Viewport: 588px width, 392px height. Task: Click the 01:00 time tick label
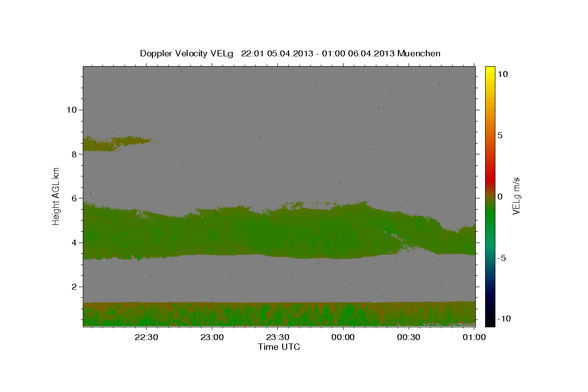tap(474, 338)
